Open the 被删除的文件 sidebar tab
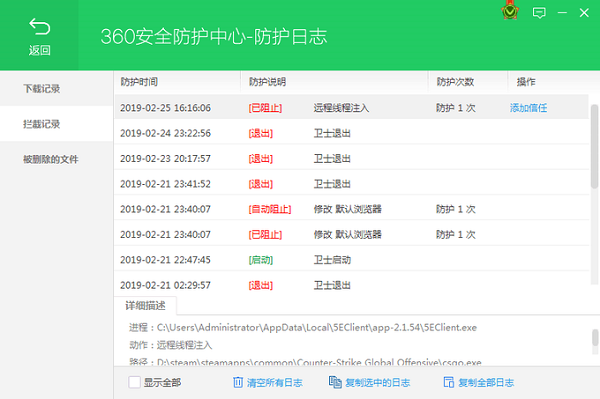The image size is (600, 399). [x=56, y=159]
